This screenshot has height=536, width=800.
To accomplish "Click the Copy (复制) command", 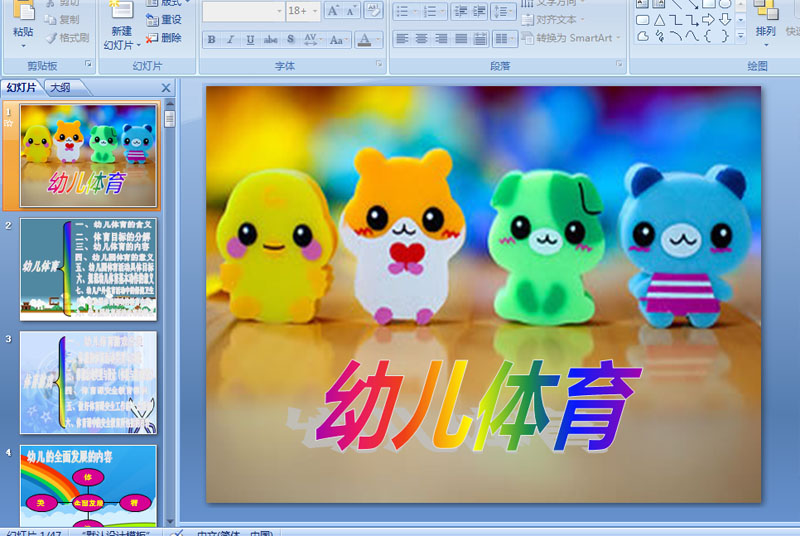I will pos(62,19).
